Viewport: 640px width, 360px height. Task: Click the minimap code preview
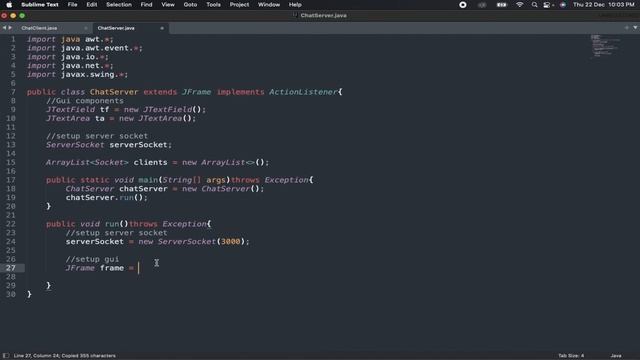pyautogui.click(x=605, y=46)
